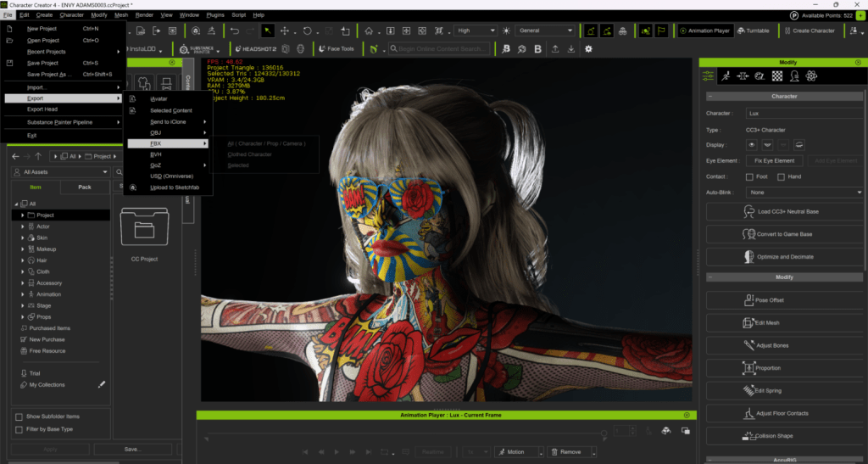Open the High render quality dropdown

tap(475, 31)
